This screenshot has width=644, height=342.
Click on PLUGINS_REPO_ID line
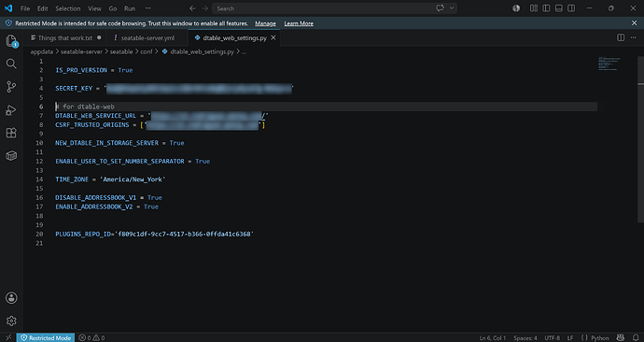[154, 234]
